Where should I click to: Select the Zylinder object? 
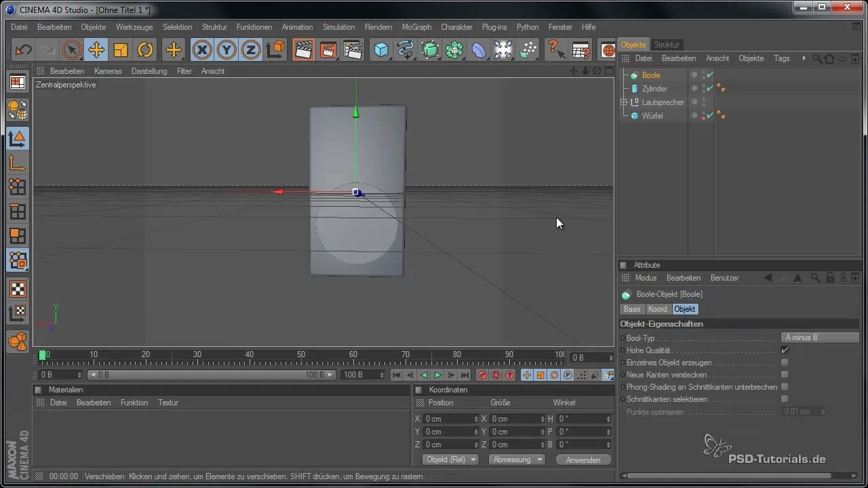(x=654, y=89)
